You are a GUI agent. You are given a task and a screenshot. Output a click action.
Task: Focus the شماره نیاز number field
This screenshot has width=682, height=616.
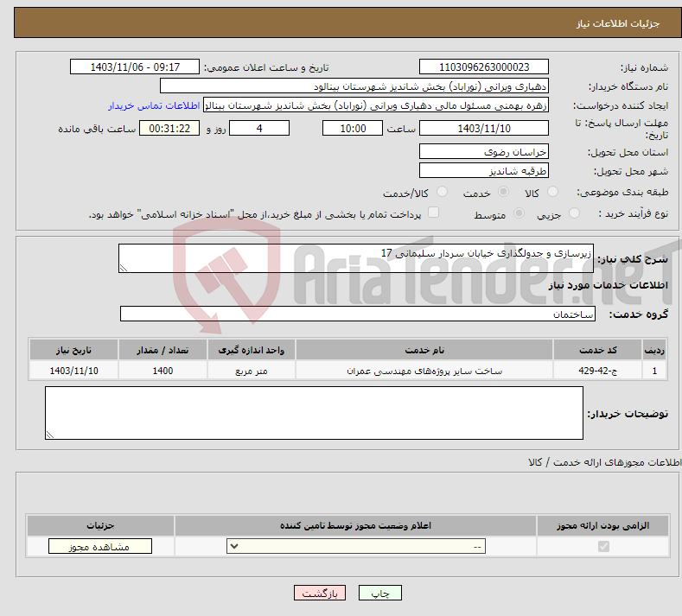point(484,67)
